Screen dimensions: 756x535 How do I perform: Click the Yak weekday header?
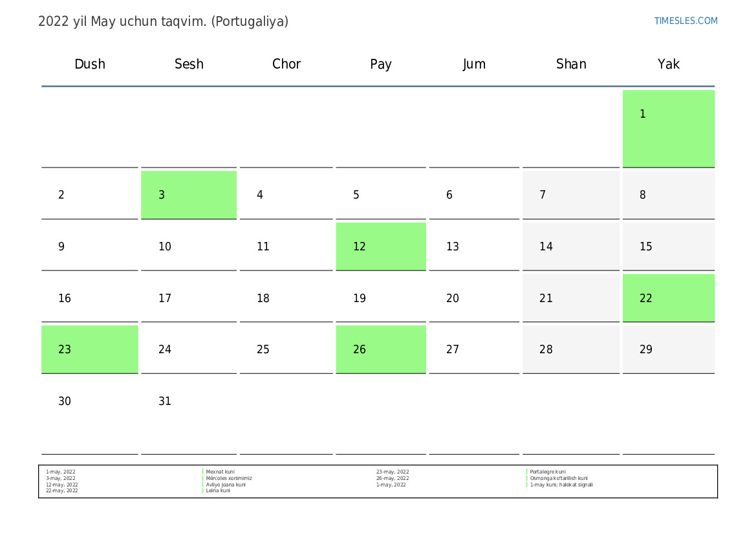click(x=668, y=64)
